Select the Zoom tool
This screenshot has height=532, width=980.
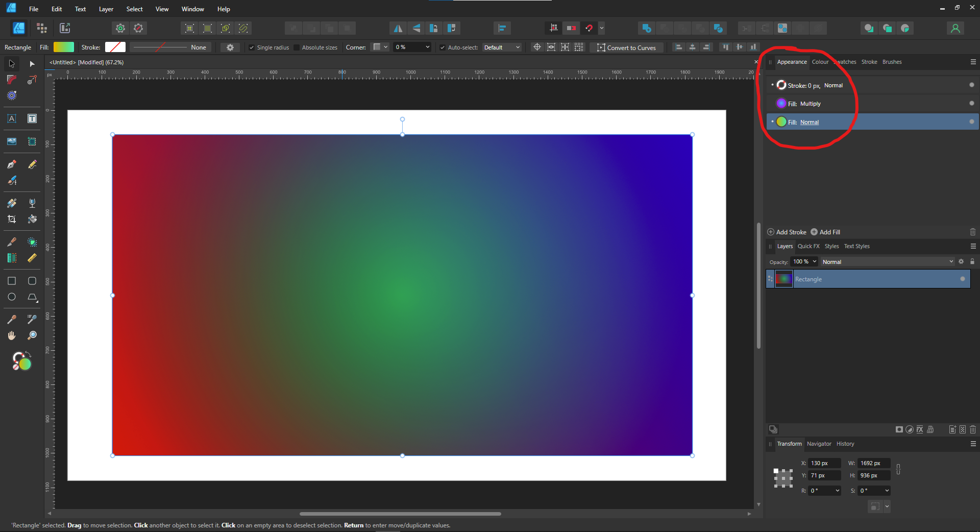pyautogui.click(x=32, y=335)
